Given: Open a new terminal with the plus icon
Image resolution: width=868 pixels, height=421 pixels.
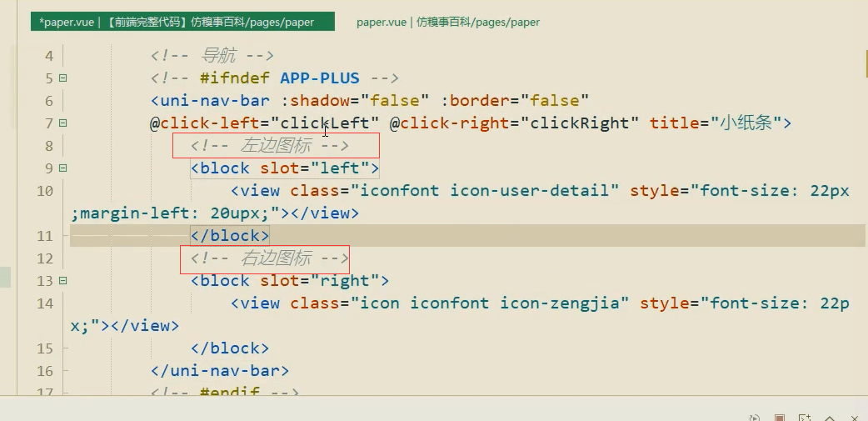Looking at the screenshot, I should tap(805, 418).
